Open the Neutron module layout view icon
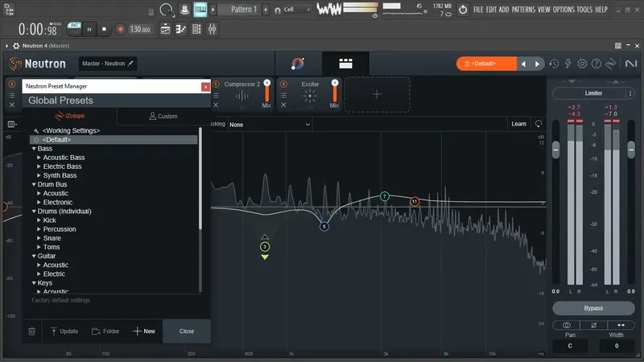Image resolution: width=644 pixels, height=362 pixels. (345, 64)
